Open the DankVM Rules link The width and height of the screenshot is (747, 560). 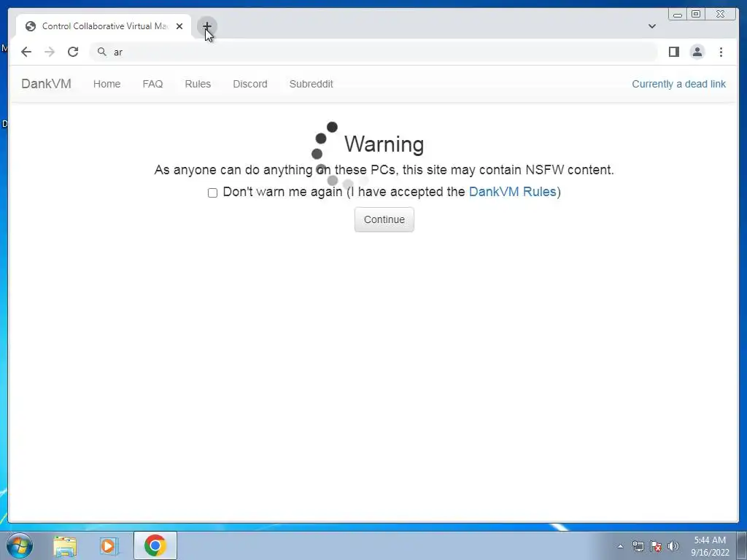(x=513, y=192)
